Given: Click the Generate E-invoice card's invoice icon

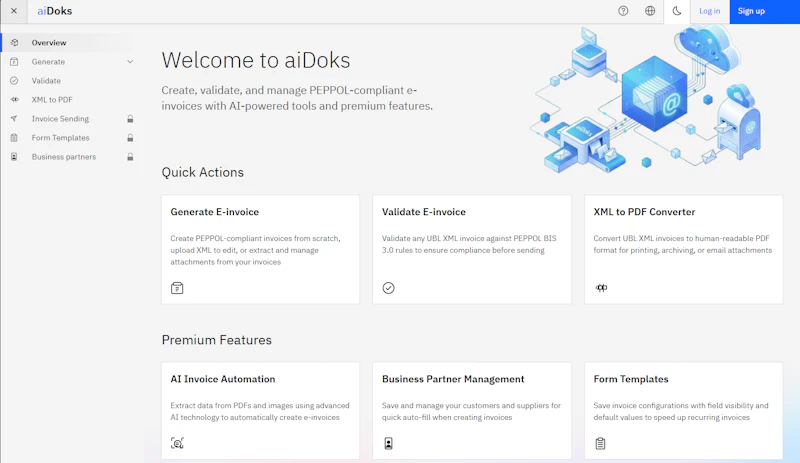Looking at the screenshot, I should coord(177,288).
